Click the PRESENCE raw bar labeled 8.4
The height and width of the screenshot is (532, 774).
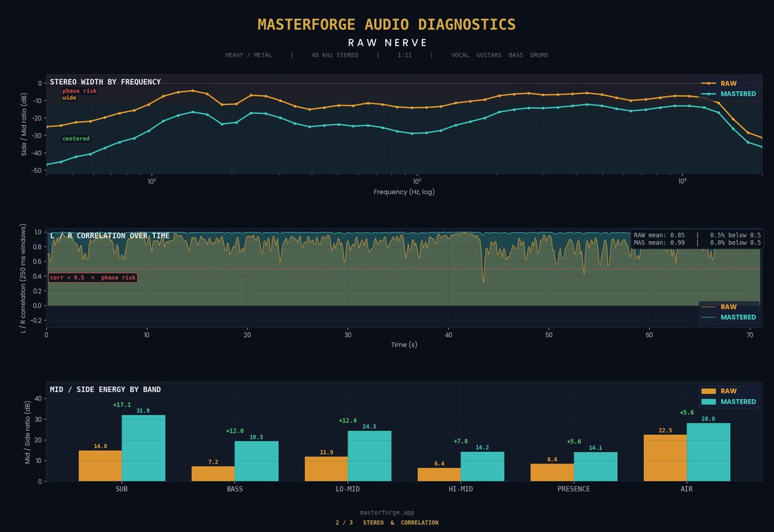[x=552, y=473]
